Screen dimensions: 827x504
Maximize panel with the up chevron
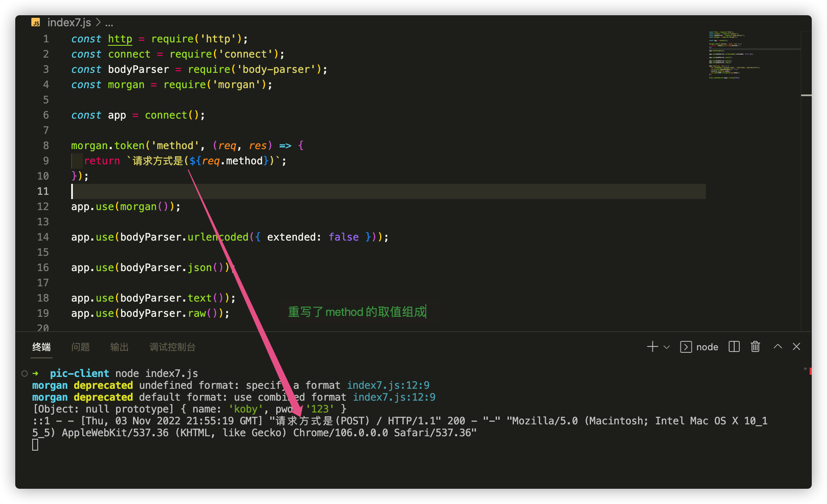778,346
